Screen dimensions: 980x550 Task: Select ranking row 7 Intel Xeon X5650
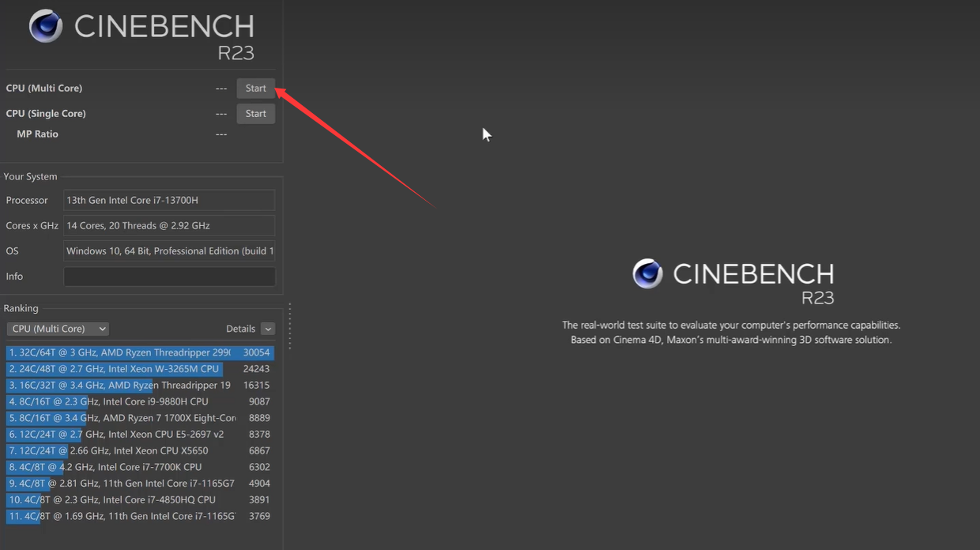coord(139,450)
